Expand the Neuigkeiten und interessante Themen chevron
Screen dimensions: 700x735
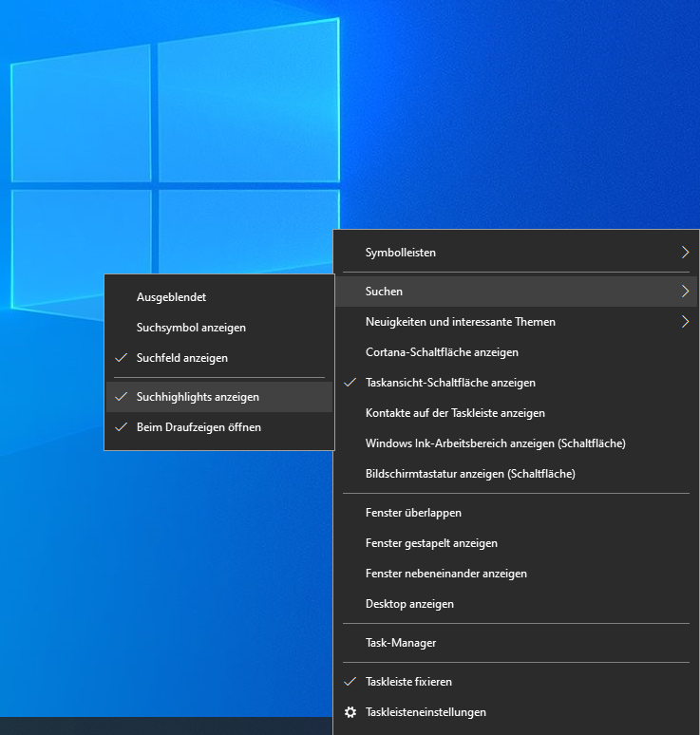(x=685, y=322)
